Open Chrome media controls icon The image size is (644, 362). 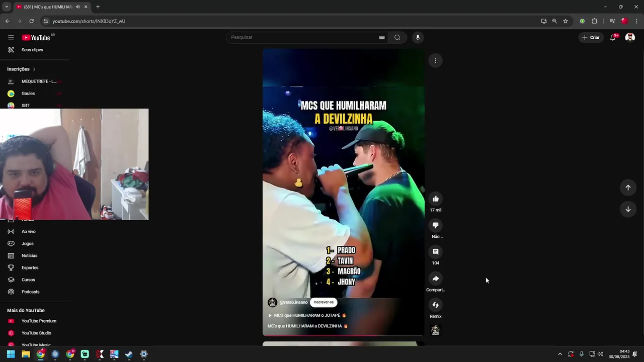[x=612, y=21]
